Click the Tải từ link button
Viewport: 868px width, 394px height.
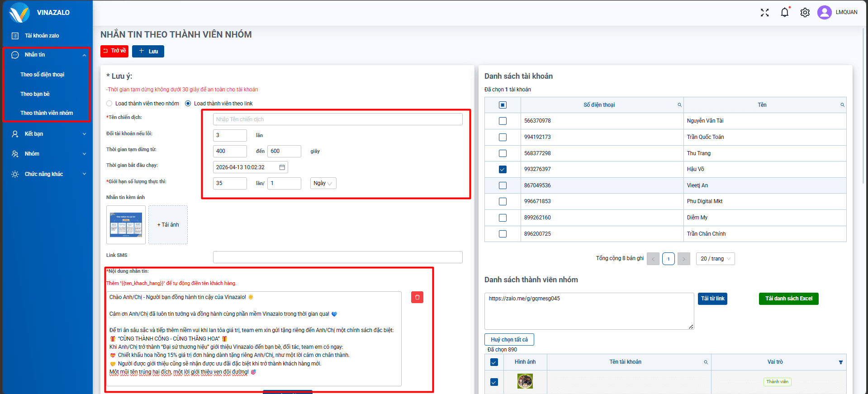712,299
